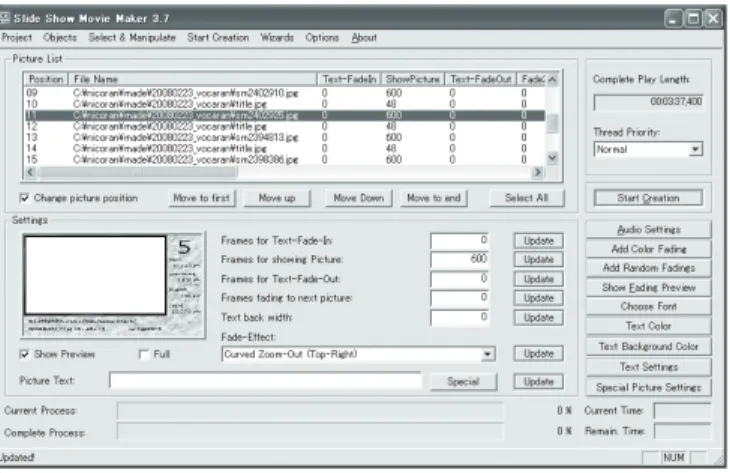Click Add Random Fadings button
This screenshot has width=730, height=473.
[649, 268]
